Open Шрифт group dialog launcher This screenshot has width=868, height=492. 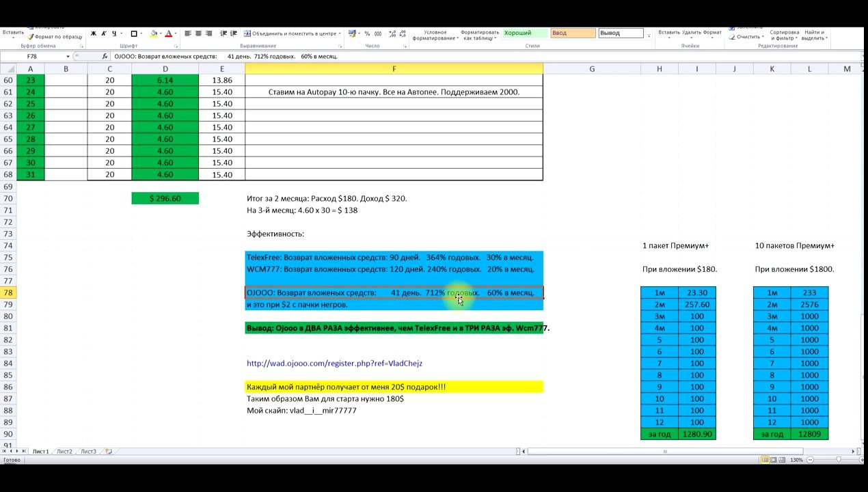176,46
